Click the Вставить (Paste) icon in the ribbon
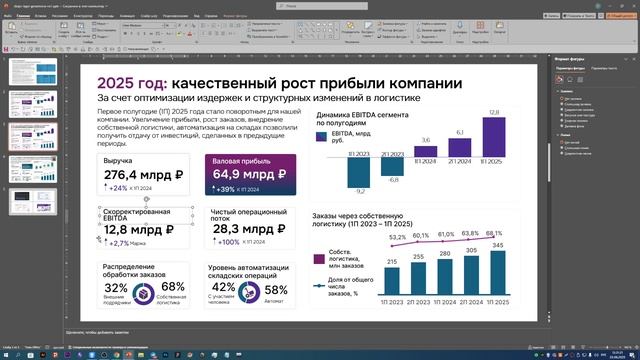Viewport: 640px width, 360px height. 11,28
